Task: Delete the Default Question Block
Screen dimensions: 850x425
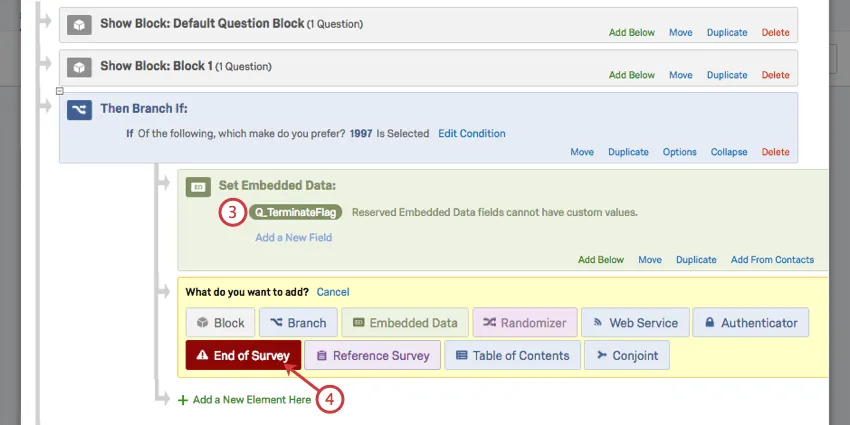Action: coord(775,32)
